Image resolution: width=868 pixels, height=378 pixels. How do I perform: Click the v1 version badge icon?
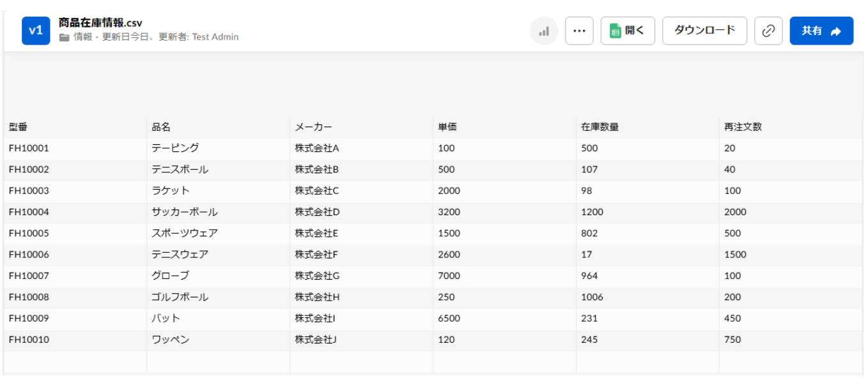(36, 31)
